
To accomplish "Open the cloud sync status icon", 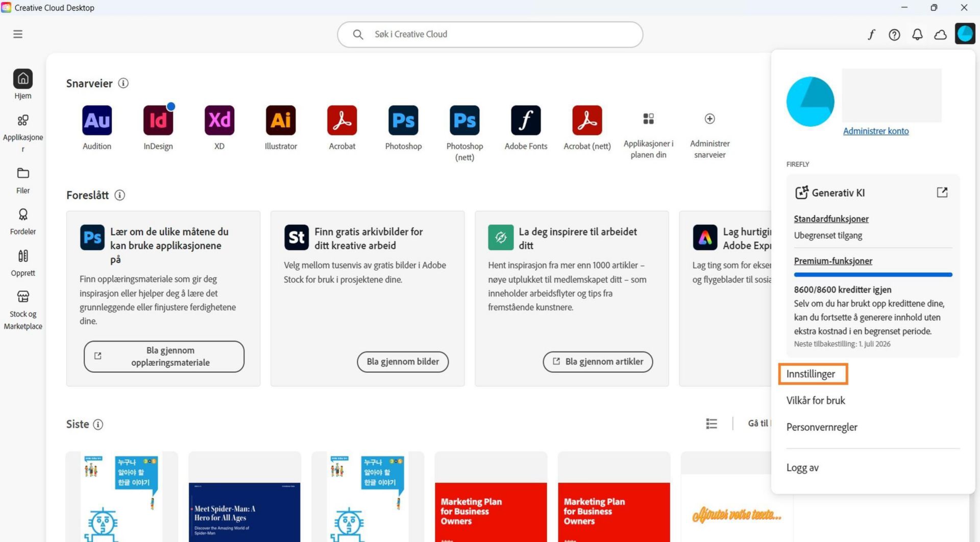I will click(940, 34).
